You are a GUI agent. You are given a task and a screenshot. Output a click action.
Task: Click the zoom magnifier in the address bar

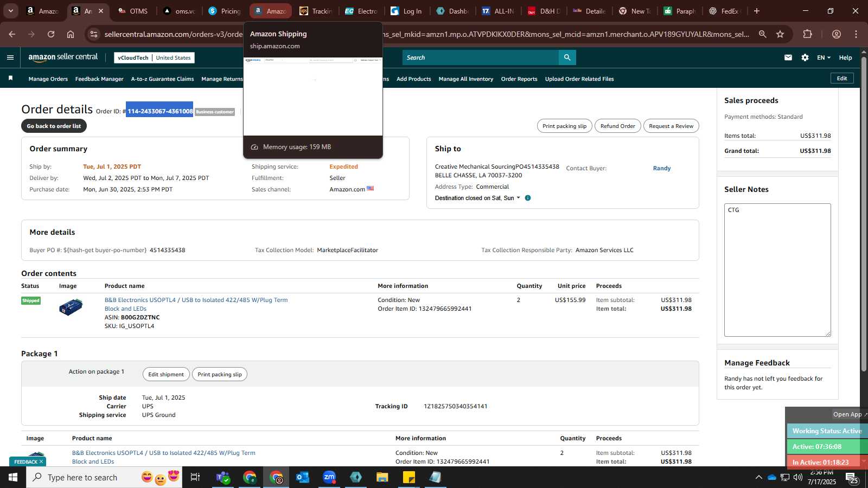(762, 34)
